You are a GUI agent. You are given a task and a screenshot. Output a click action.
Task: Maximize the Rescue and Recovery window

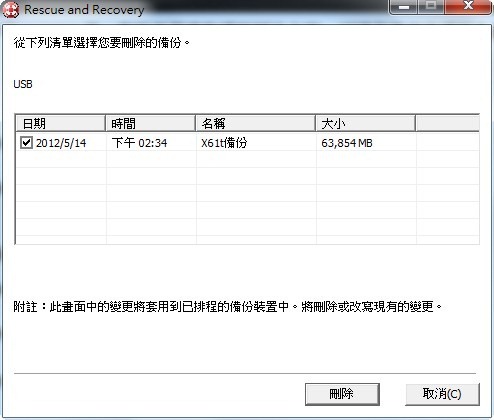click(x=431, y=6)
